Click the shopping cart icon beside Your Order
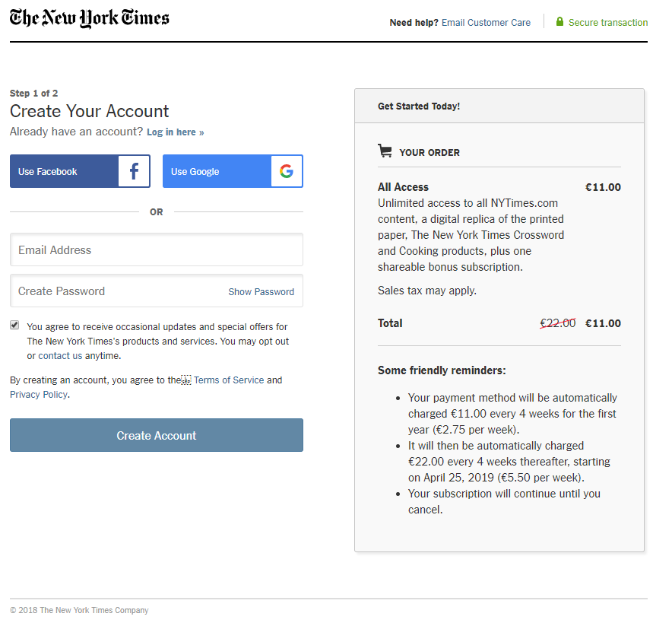 [x=385, y=151]
